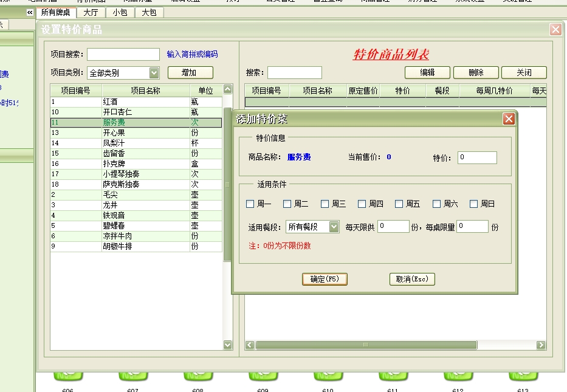Click the item list scroll-down arrow
This screenshot has width=567, height=392.
228,345
